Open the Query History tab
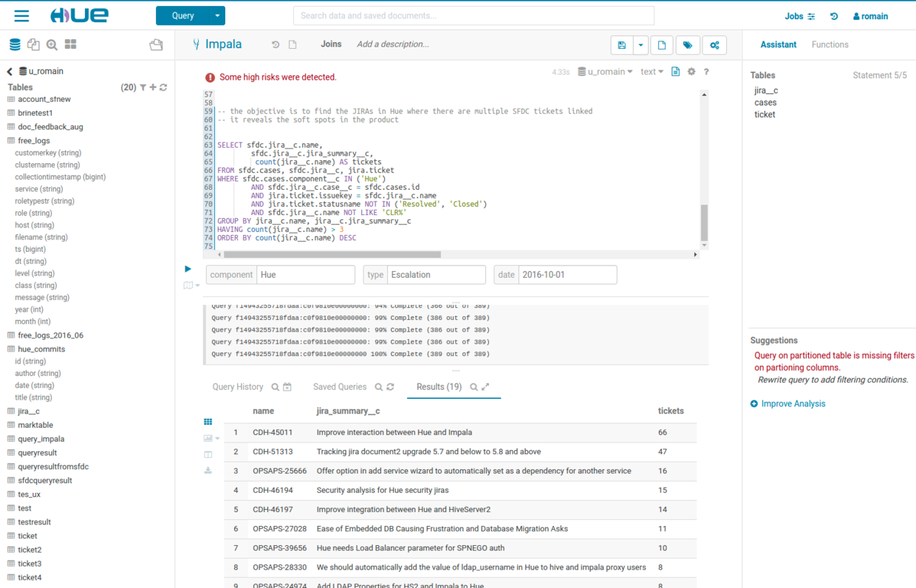This screenshot has width=916, height=588. [238, 387]
